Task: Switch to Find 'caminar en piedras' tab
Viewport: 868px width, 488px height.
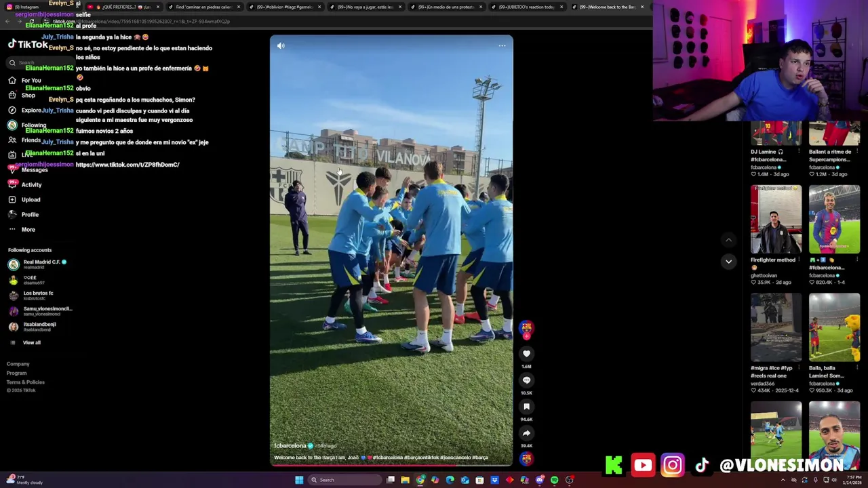Action: click(203, 7)
